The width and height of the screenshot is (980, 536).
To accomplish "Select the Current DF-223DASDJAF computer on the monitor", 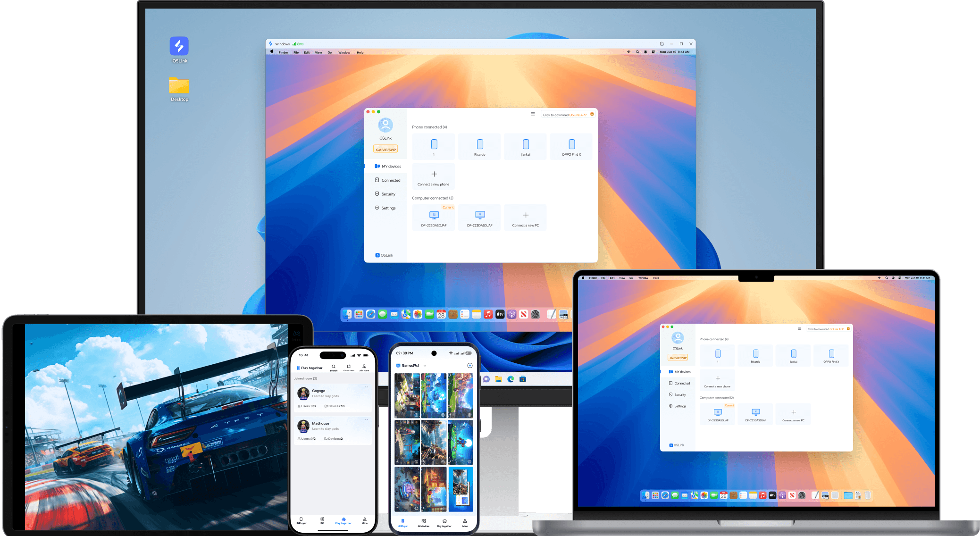I will click(434, 218).
